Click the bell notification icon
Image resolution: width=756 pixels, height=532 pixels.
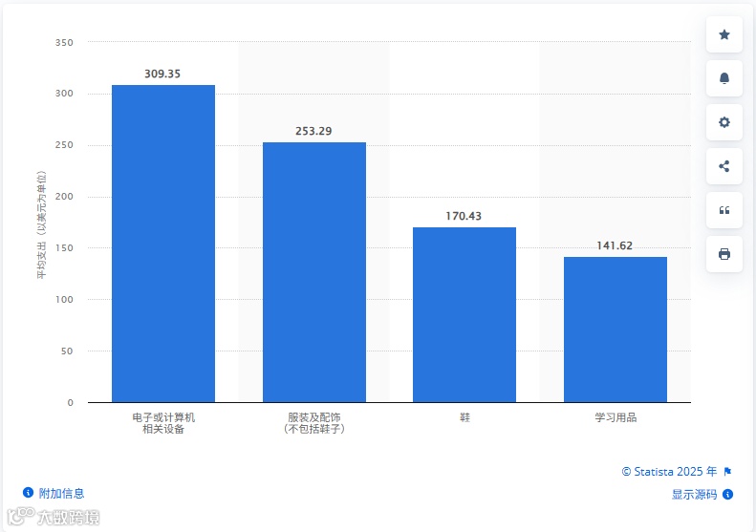(x=724, y=78)
